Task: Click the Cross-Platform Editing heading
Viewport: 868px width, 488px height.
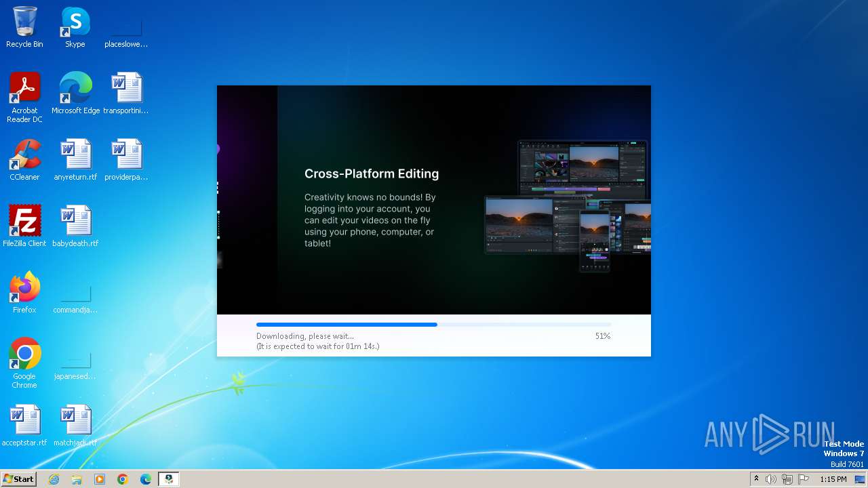Action: click(x=372, y=174)
